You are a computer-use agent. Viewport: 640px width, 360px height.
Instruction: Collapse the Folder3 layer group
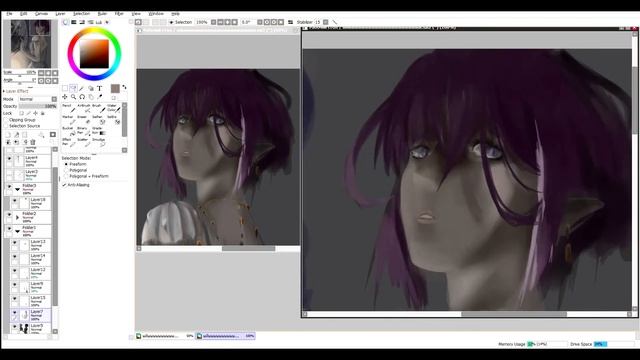[x=18, y=189]
